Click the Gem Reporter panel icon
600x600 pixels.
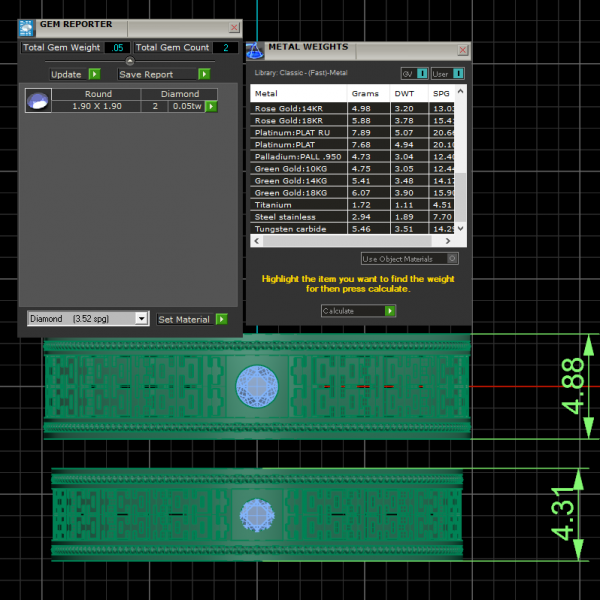tap(27, 27)
